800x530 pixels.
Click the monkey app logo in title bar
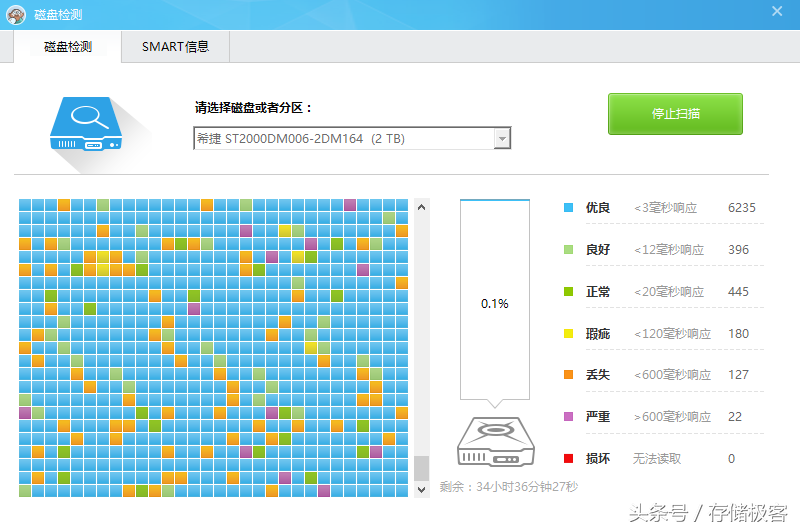[16, 15]
